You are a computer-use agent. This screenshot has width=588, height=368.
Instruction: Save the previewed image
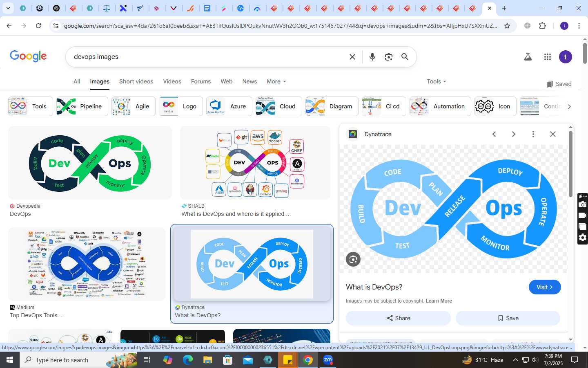click(x=508, y=318)
